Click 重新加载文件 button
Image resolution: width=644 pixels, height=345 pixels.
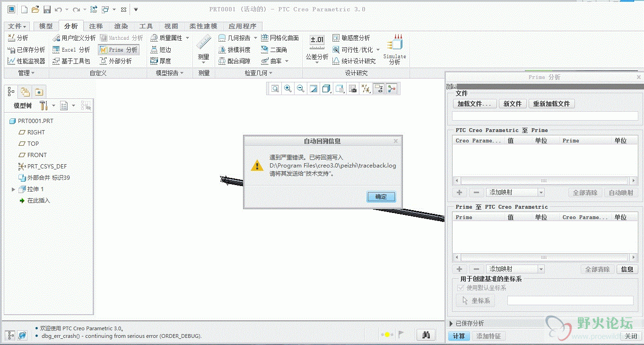point(551,104)
